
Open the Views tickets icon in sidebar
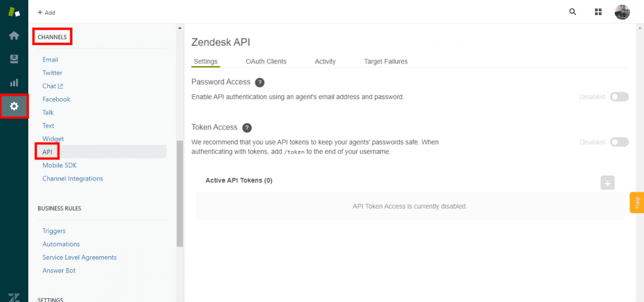point(14,59)
